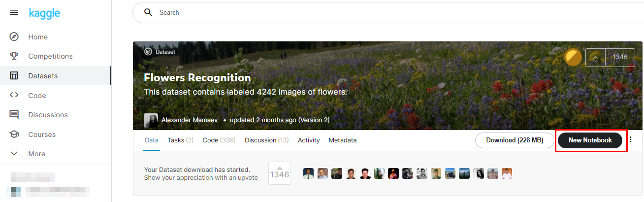
Task: Select the Datasets table icon
Action: tap(14, 76)
